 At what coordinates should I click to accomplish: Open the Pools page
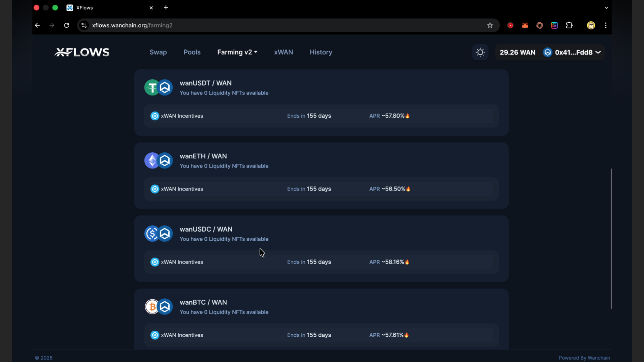tap(192, 52)
